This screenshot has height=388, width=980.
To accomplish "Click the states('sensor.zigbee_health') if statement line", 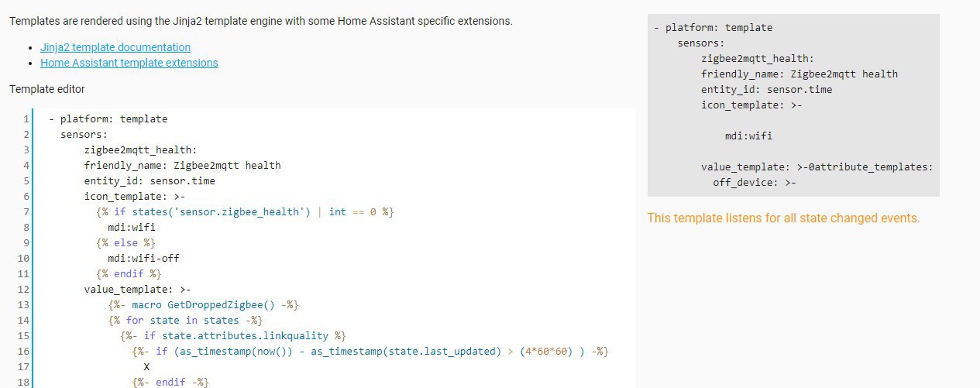I will coord(246,211).
